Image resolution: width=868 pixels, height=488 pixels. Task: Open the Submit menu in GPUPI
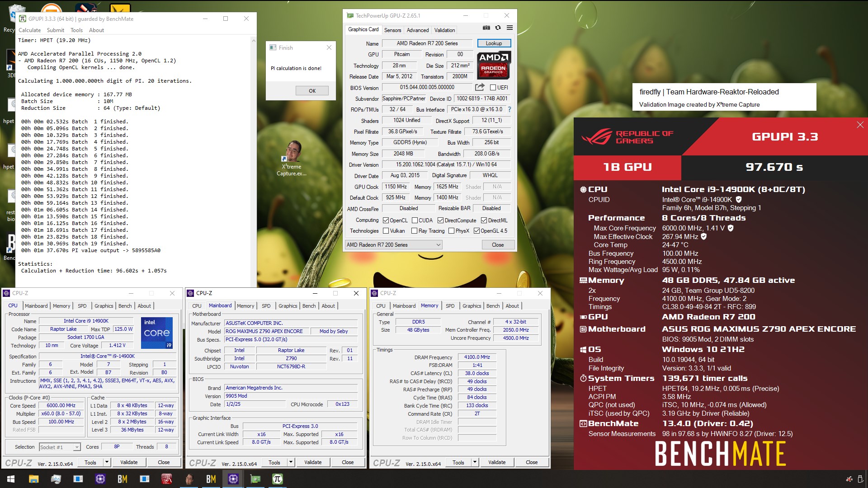click(x=56, y=30)
